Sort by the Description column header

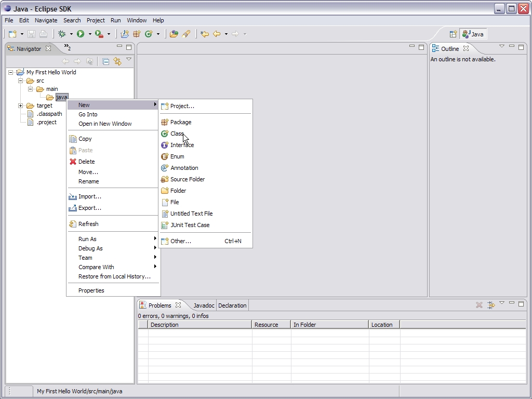pyautogui.click(x=199, y=325)
